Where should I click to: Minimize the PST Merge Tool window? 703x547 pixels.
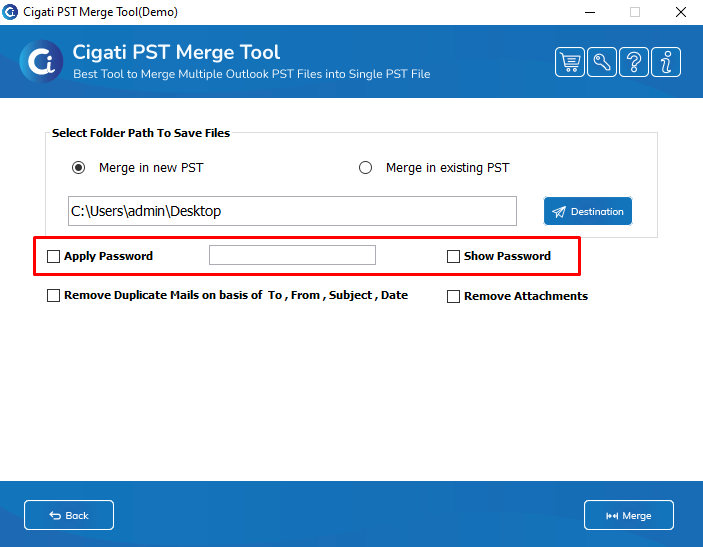590,12
